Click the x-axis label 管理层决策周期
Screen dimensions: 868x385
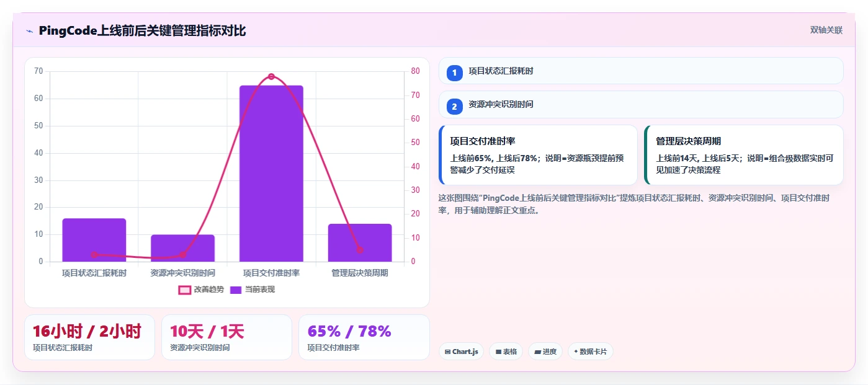click(360, 273)
